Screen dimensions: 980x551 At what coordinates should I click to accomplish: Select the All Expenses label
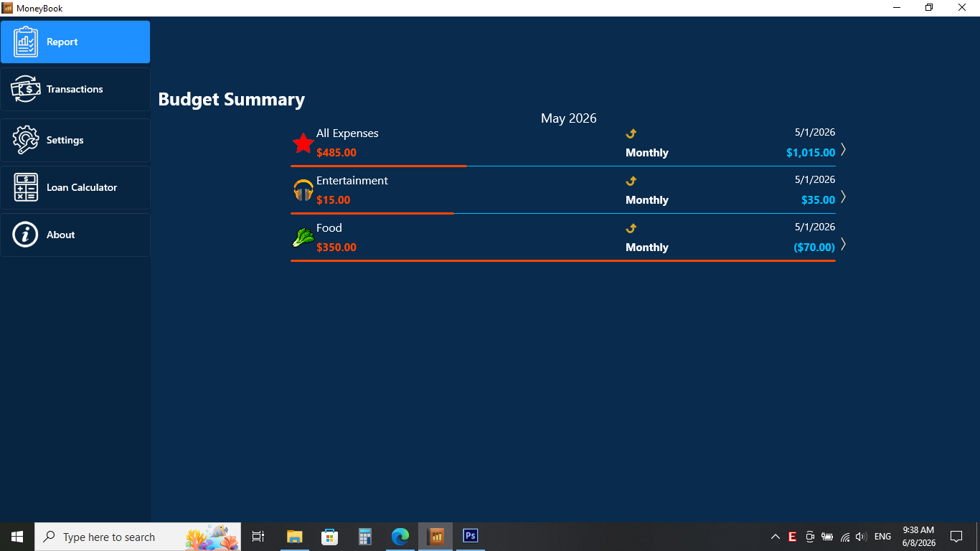coord(347,133)
